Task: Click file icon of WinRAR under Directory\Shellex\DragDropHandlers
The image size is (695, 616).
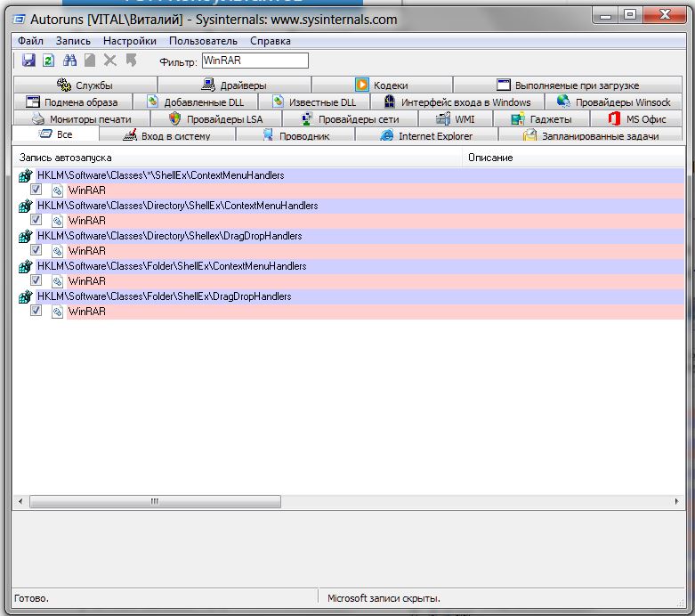Action: 57,251
